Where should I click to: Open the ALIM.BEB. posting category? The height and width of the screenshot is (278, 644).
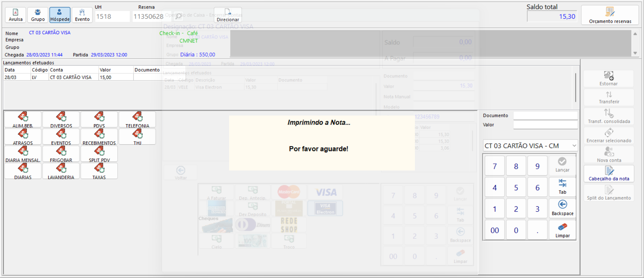23,120
